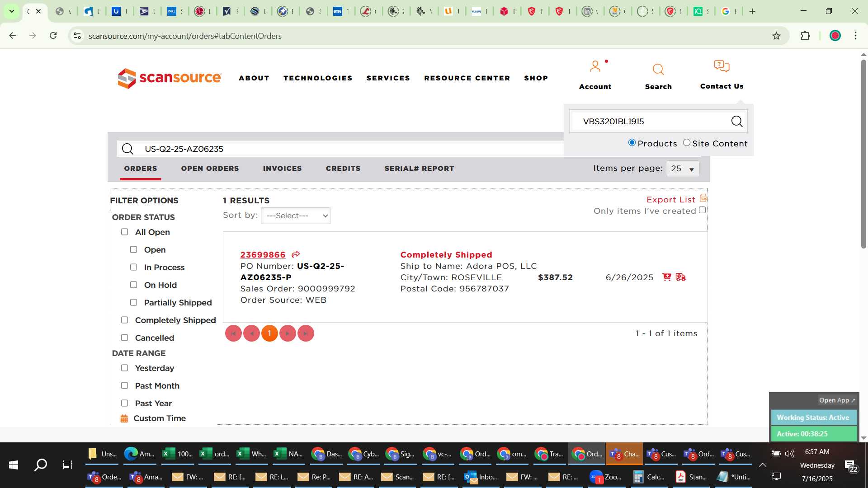This screenshot has width=868, height=488.
Task: Check the Past Month date range
Action: pos(124,385)
